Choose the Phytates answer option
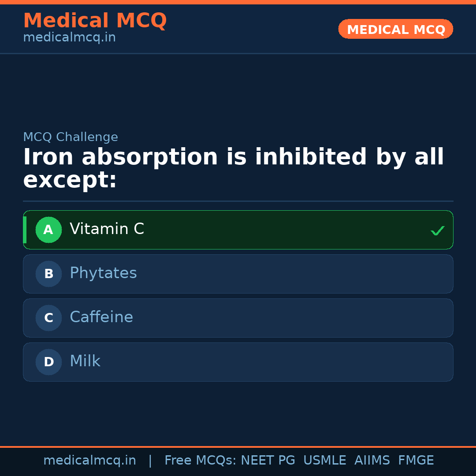476x476 pixels. click(238, 274)
